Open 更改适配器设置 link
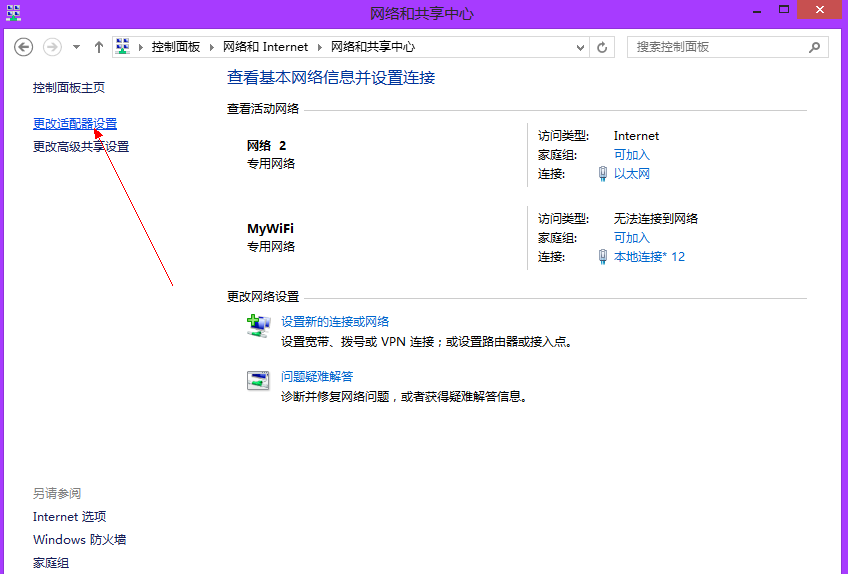 (x=75, y=124)
